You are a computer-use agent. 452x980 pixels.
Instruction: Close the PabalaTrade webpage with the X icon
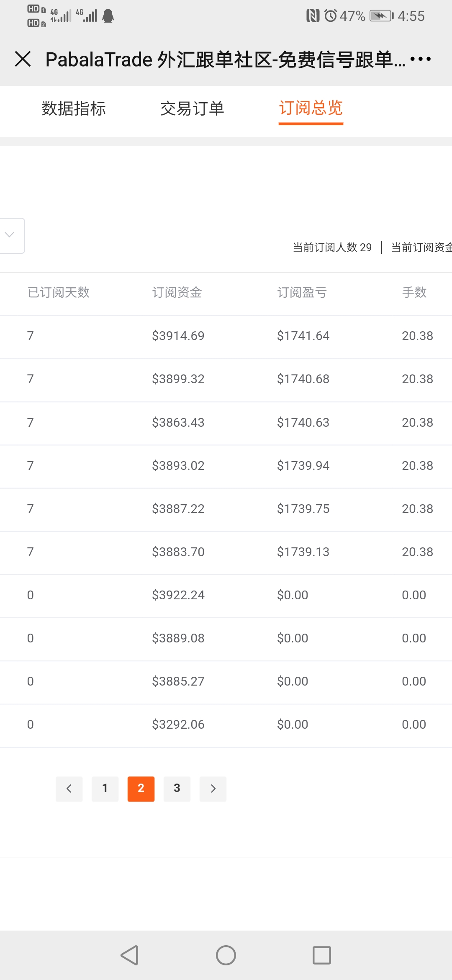click(x=23, y=59)
